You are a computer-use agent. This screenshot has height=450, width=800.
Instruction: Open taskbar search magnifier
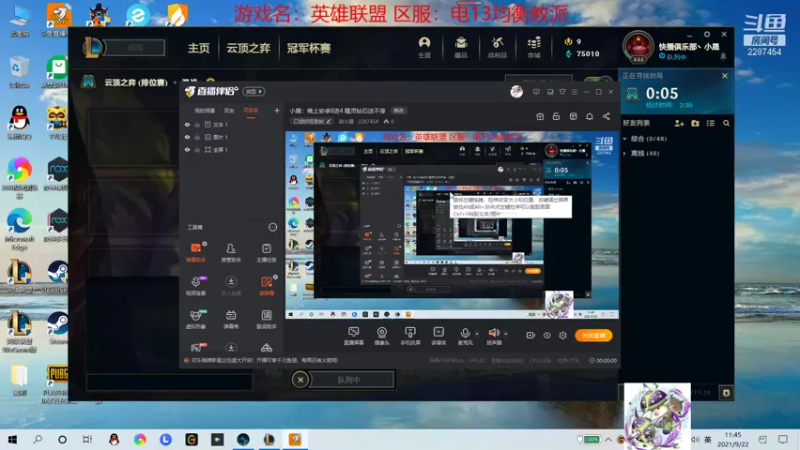(x=37, y=439)
